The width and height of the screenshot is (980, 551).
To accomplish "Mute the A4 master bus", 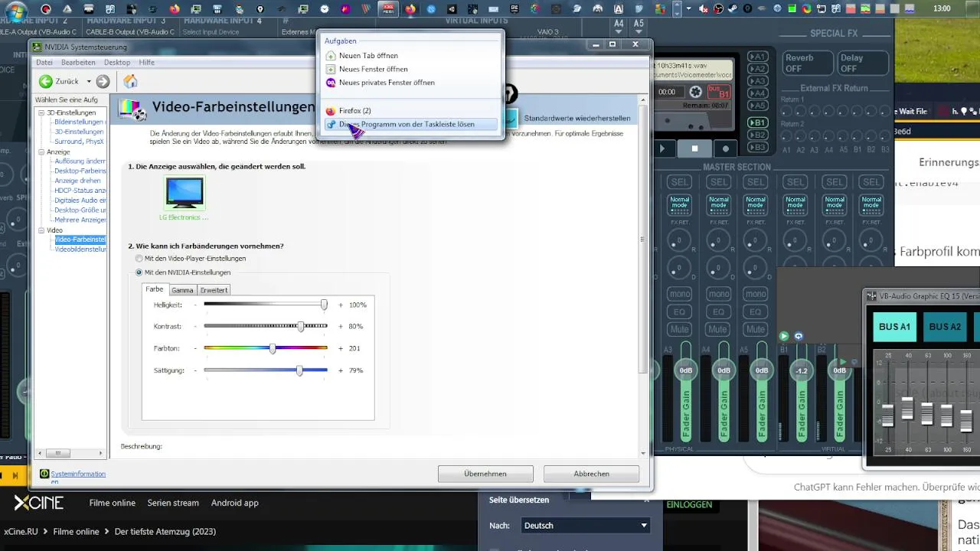I will click(x=717, y=330).
